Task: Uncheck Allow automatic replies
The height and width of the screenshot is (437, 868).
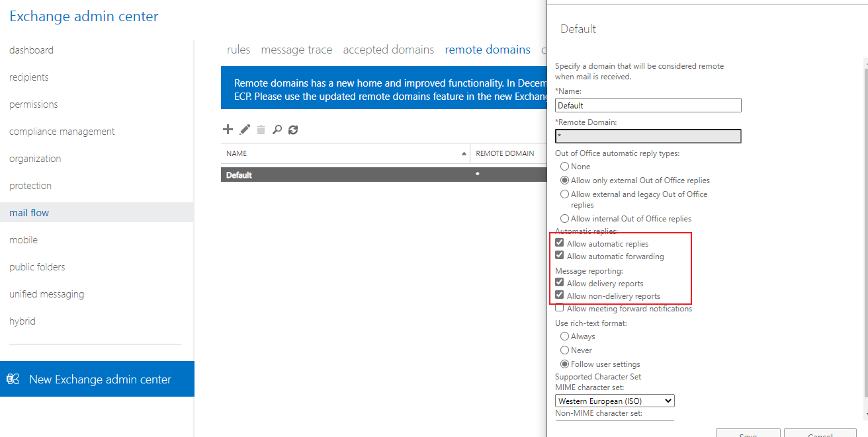Action: click(559, 242)
